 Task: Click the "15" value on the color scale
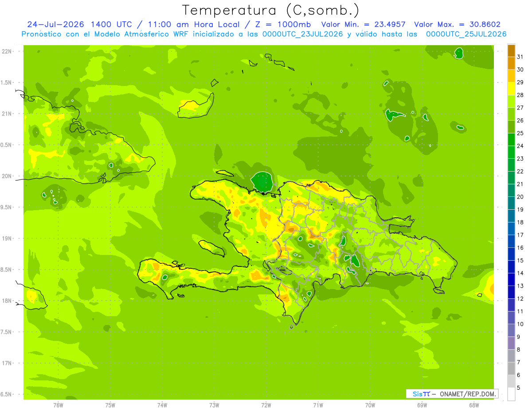coord(520,260)
